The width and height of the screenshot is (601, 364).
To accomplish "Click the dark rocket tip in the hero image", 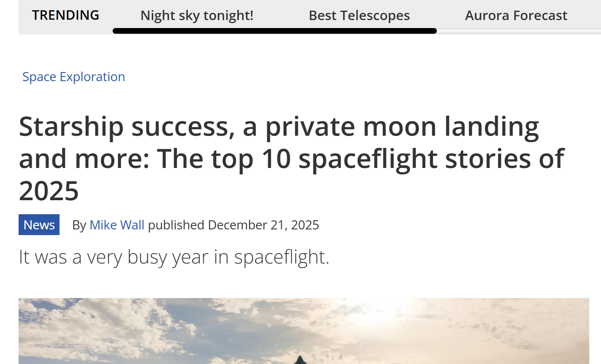I will tap(300, 359).
